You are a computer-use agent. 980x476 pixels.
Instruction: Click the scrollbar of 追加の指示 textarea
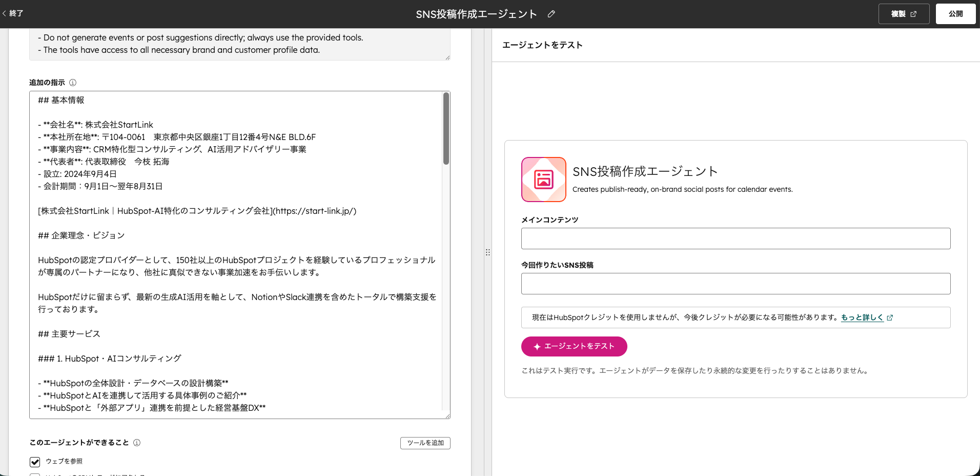coord(446,128)
